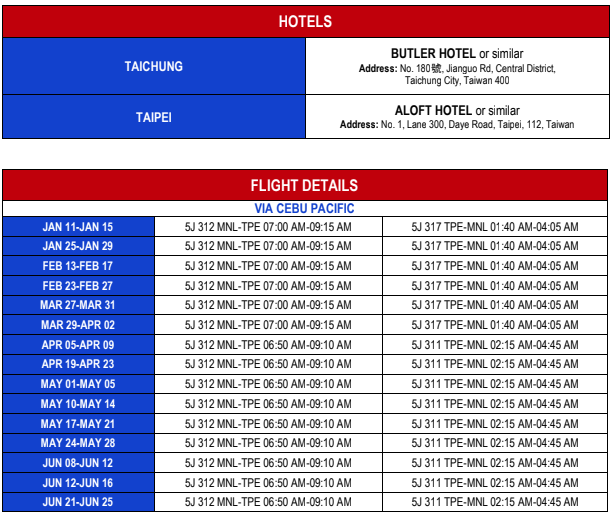Select the JAN 11-JAN 15 date cell
The image size is (612, 514).
point(78,227)
